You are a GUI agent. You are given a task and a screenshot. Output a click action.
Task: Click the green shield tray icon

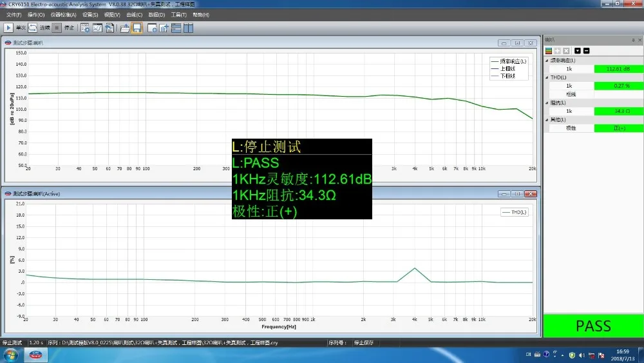[x=572, y=355]
